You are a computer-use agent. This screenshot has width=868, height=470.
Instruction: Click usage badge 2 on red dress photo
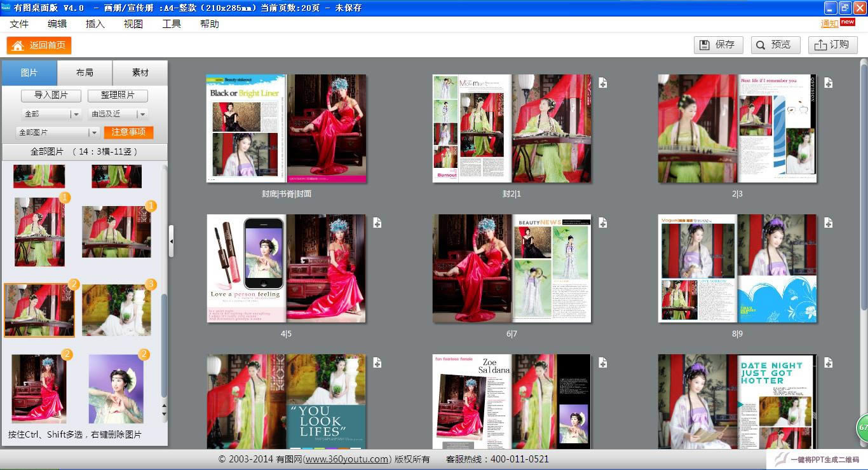[x=67, y=354]
